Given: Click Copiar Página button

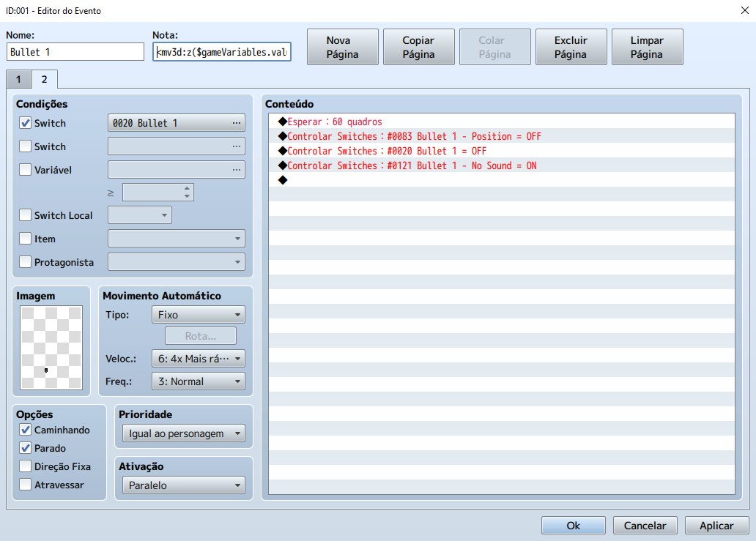Looking at the screenshot, I should pyautogui.click(x=418, y=47).
